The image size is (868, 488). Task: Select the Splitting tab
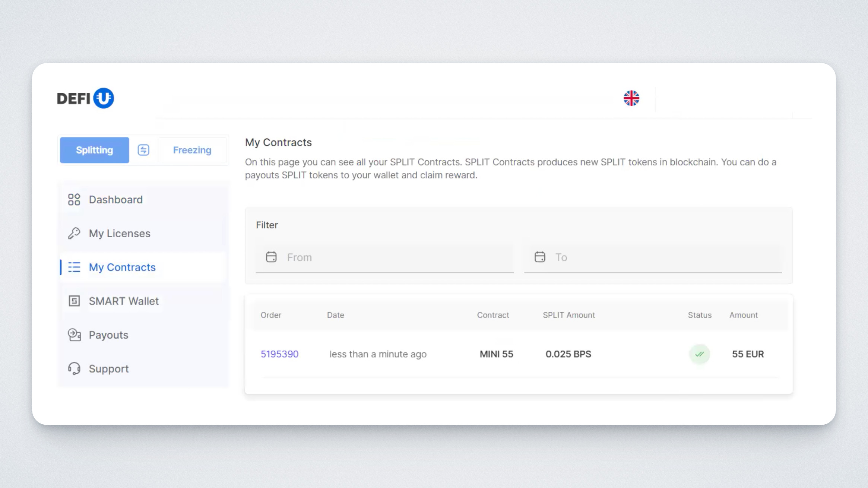(x=94, y=150)
